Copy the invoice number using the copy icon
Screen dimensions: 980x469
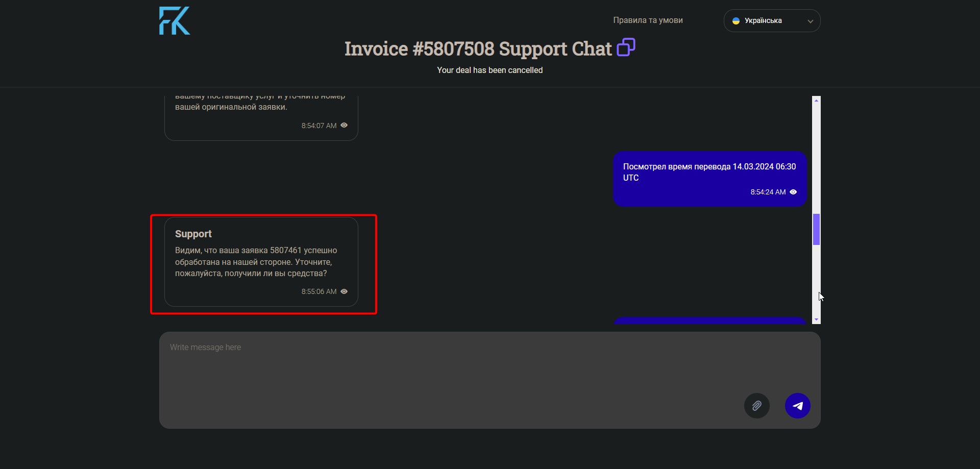(x=626, y=47)
